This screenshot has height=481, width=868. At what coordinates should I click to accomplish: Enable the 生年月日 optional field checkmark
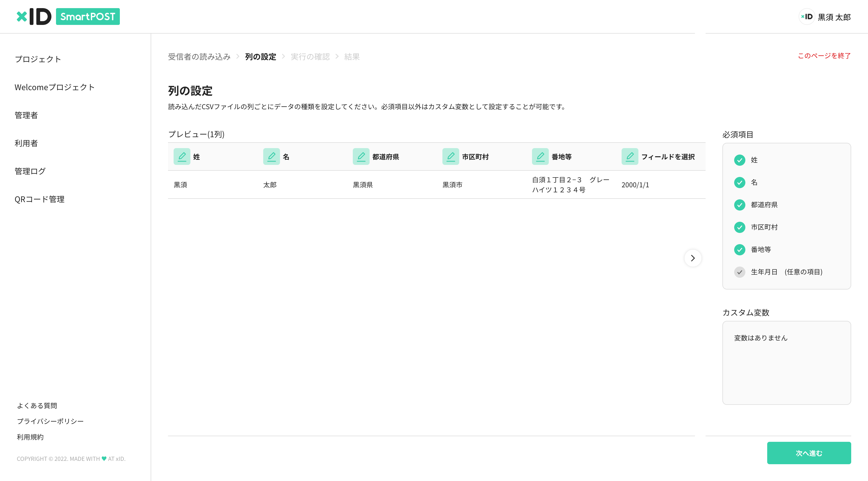[x=740, y=272]
